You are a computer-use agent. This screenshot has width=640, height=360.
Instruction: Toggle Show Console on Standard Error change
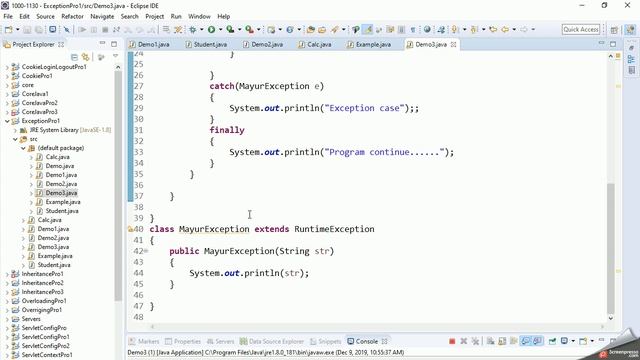(x=538, y=341)
